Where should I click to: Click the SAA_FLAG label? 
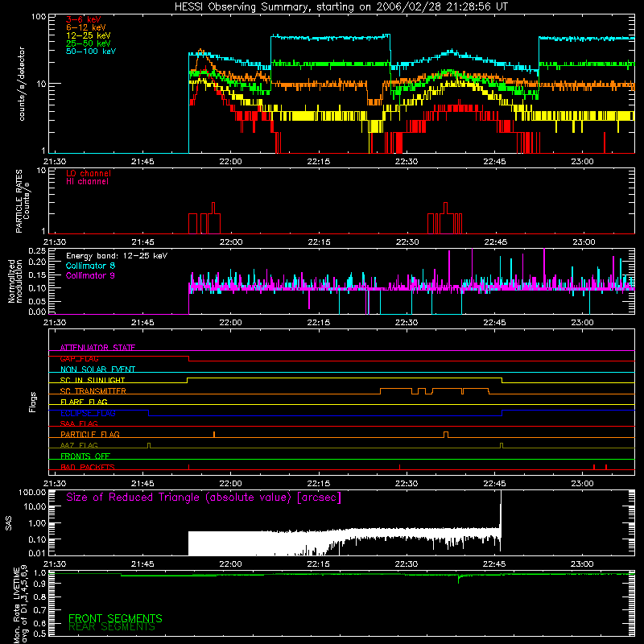[79, 423]
